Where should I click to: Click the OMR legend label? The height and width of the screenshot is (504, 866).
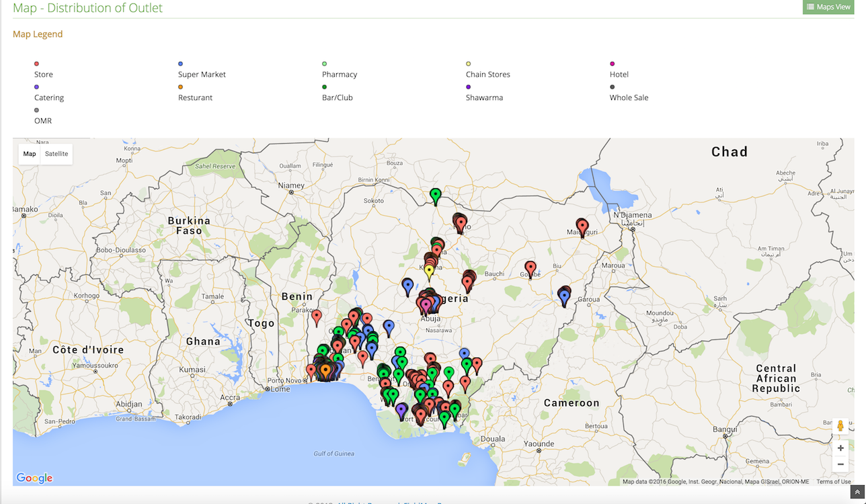pos(43,121)
